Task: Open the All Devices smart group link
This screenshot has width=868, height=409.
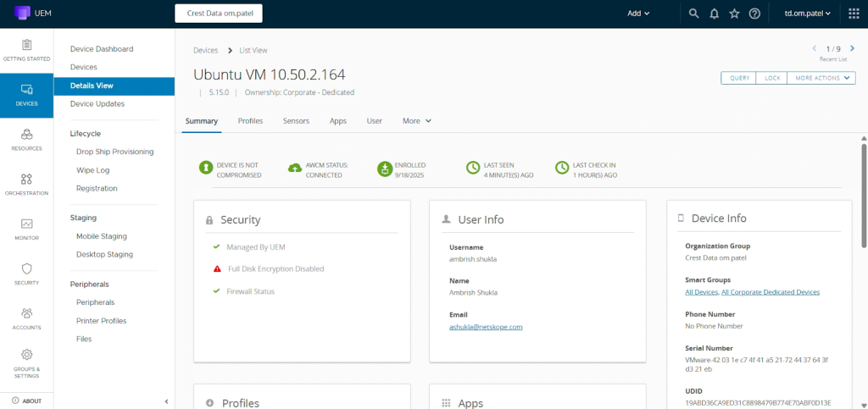Action: pyautogui.click(x=702, y=292)
